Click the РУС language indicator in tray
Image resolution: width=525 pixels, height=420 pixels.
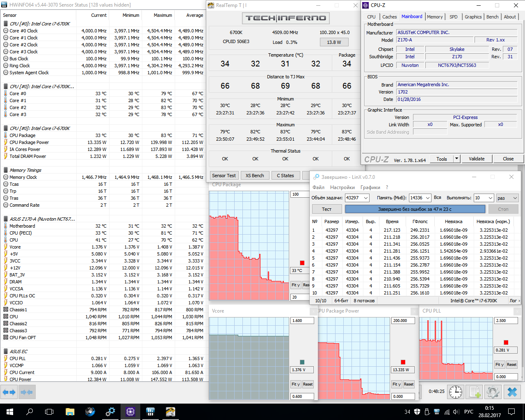click(x=469, y=412)
